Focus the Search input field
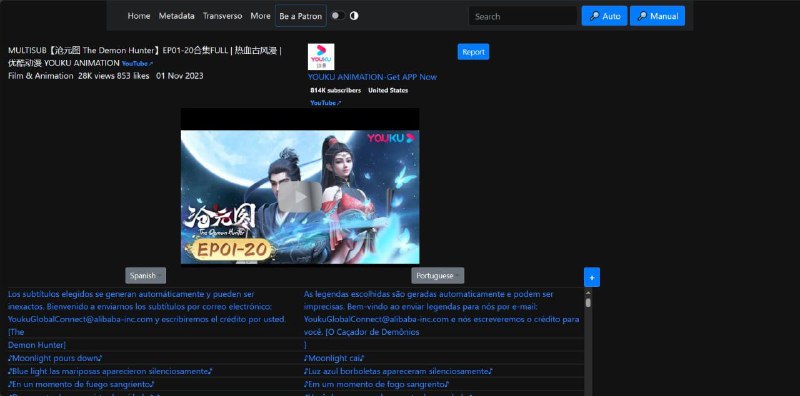The width and height of the screenshot is (800, 396). pos(522,16)
